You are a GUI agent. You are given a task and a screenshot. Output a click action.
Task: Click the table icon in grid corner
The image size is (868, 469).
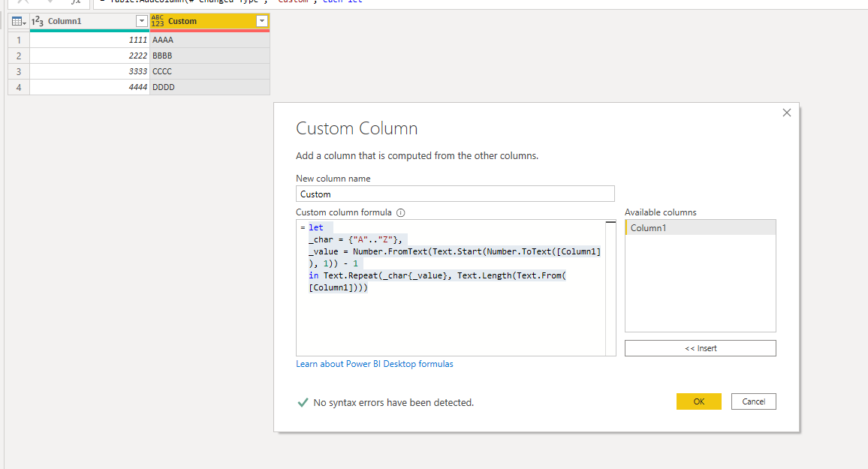coord(17,21)
